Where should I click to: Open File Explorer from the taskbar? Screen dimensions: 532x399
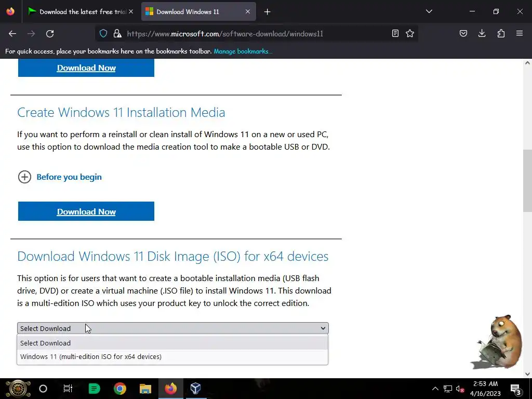click(145, 389)
